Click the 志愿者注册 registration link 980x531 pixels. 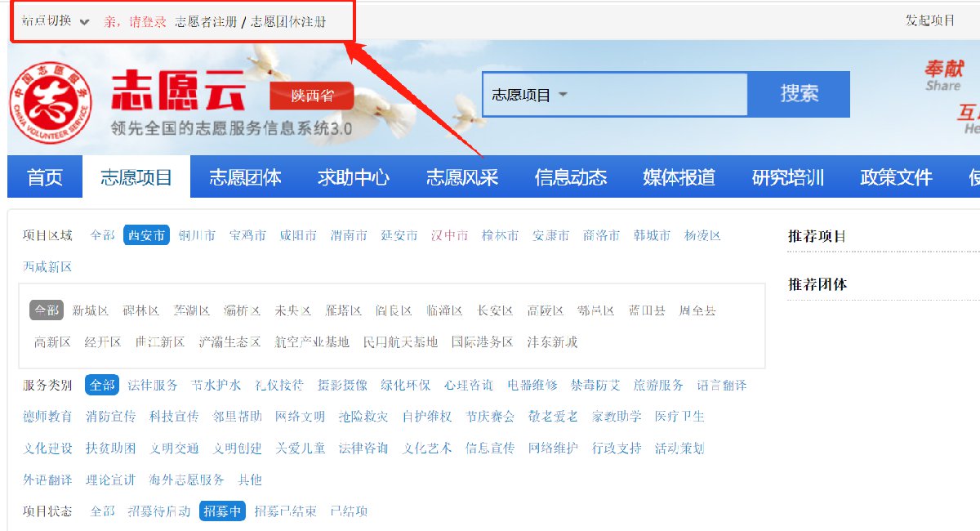tap(206, 21)
